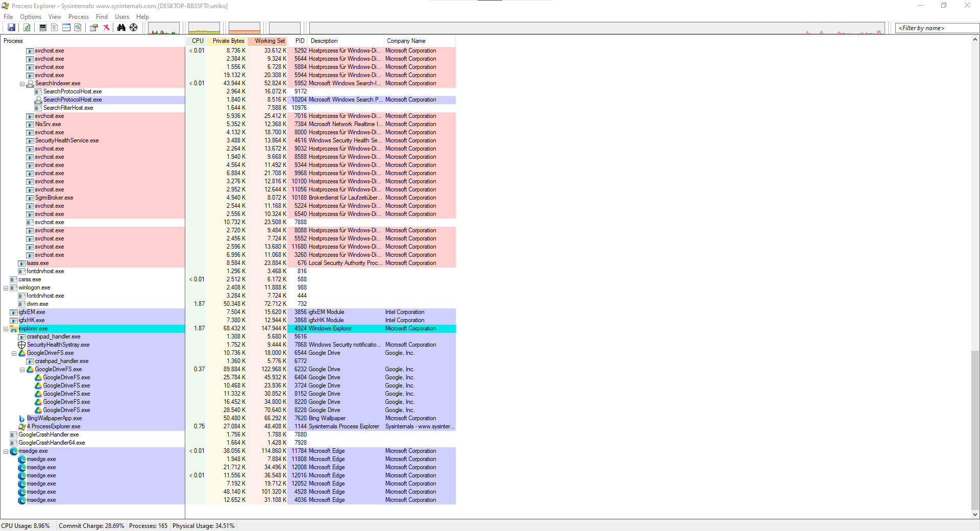Click the SecurityHealthSystray.exe shield icon

pos(22,345)
